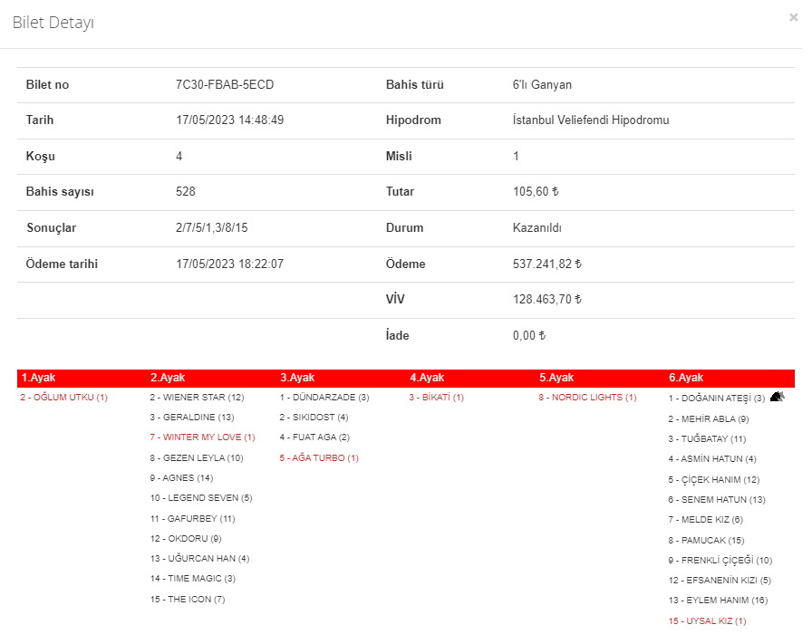Click 15 - THE ICON (7)

pos(188,600)
